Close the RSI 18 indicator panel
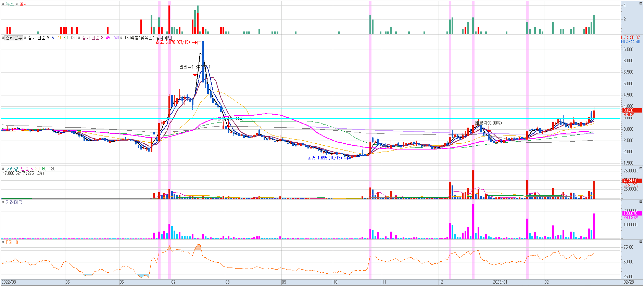 [641, 242]
